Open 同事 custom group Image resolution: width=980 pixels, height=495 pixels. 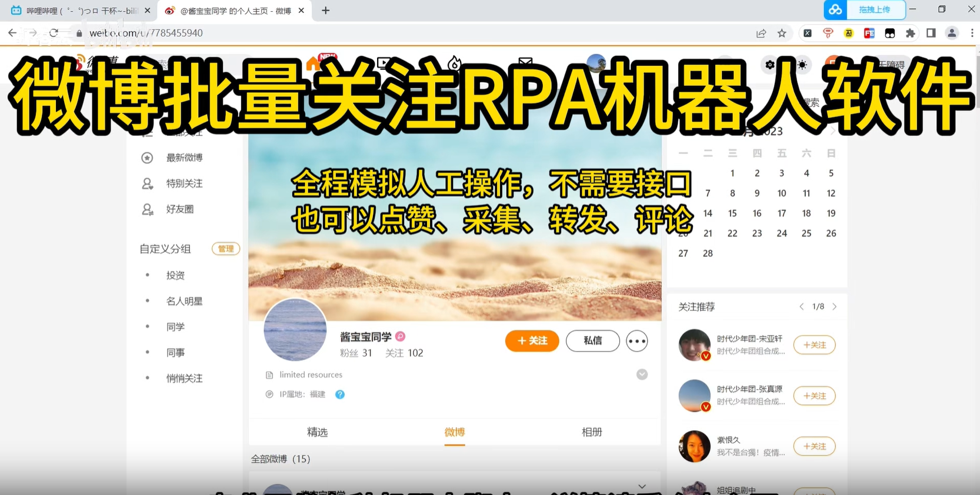coord(175,353)
